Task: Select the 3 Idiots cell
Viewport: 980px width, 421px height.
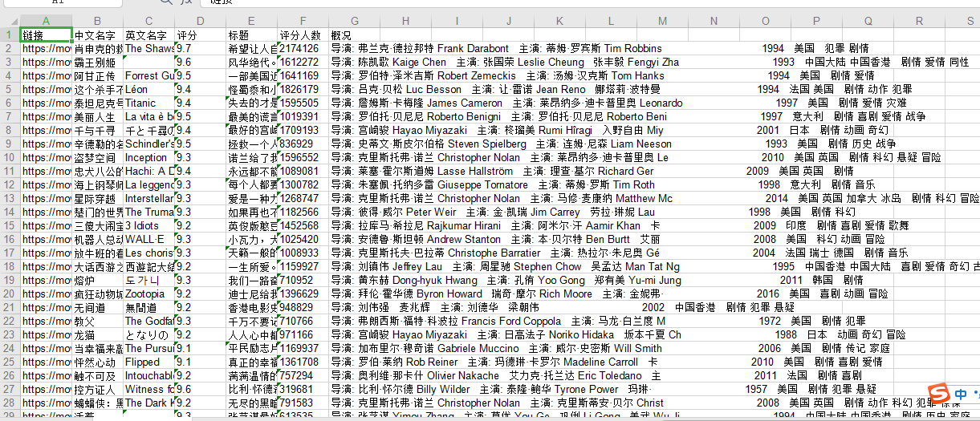Action: (x=148, y=225)
